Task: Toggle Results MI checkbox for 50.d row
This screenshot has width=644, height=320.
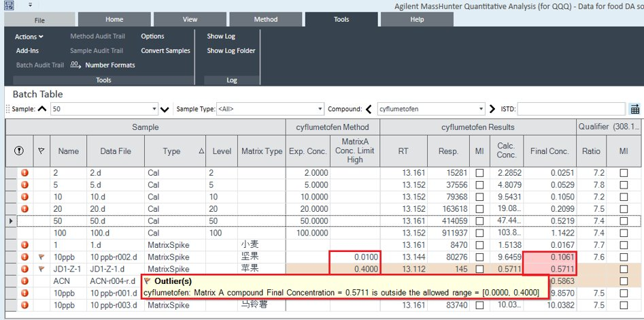Action: [479, 221]
